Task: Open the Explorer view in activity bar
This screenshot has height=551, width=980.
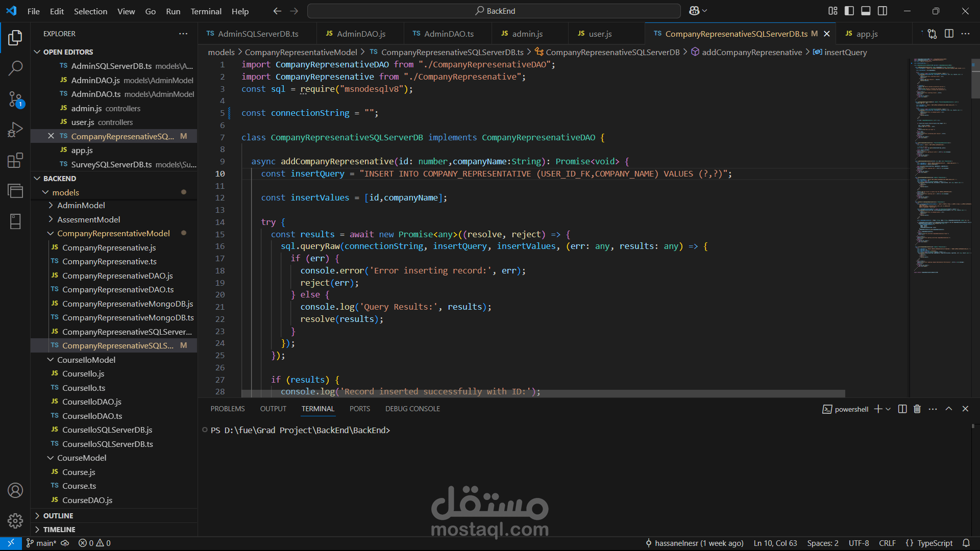Action: (x=15, y=37)
